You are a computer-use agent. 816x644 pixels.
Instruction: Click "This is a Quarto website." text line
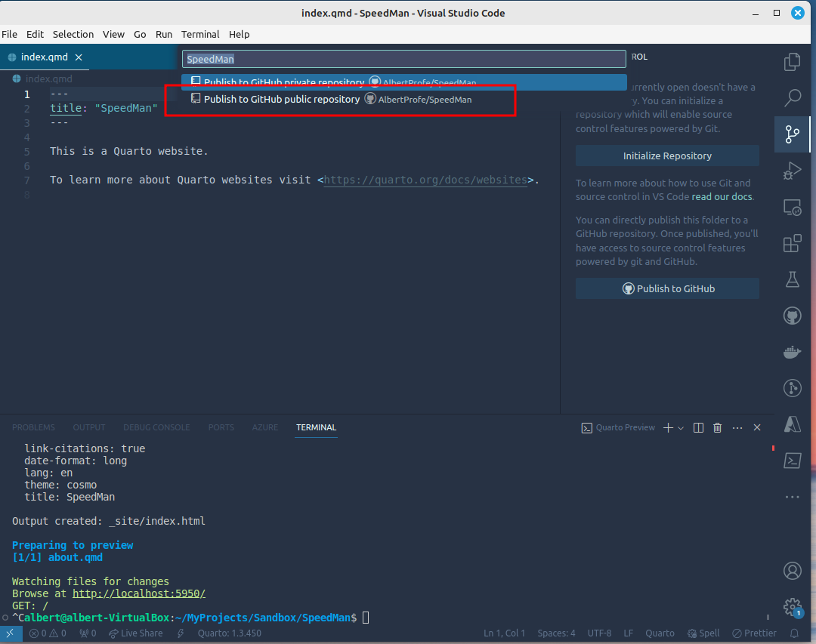pyautogui.click(x=129, y=152)
